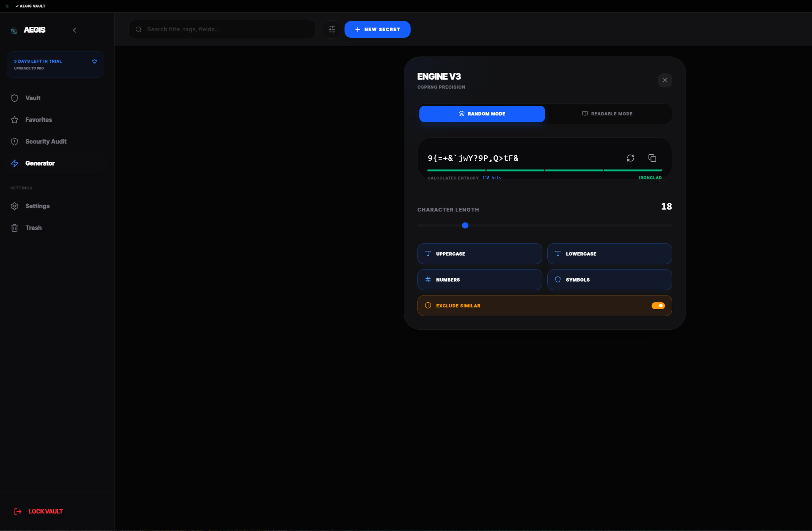Open Security Audit from sidebar
This screenshot has height=531, width=812.
click(46, 142)
